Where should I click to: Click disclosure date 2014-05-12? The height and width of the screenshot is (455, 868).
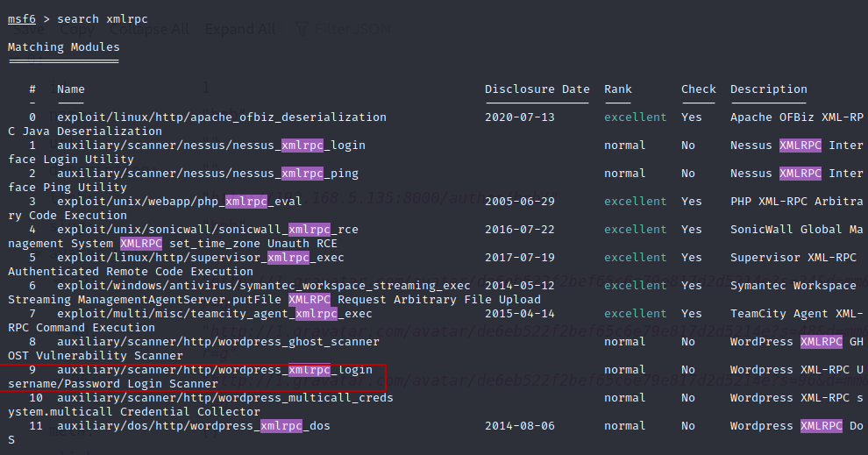point(520,286)
